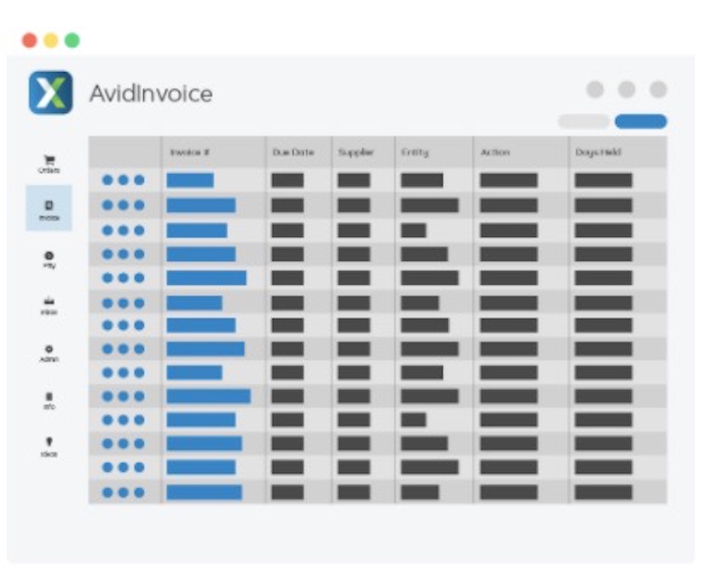Open the first gray circle icon top right
Viewport: 722px width, 588px height.
tap(596, 88)
